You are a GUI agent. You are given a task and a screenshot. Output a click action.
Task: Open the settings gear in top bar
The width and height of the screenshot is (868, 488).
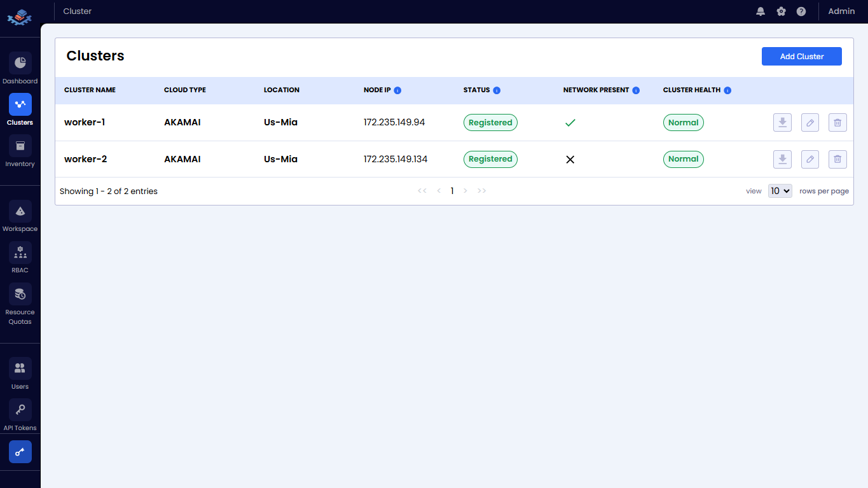pyautogui.click(x=782, y=11)
